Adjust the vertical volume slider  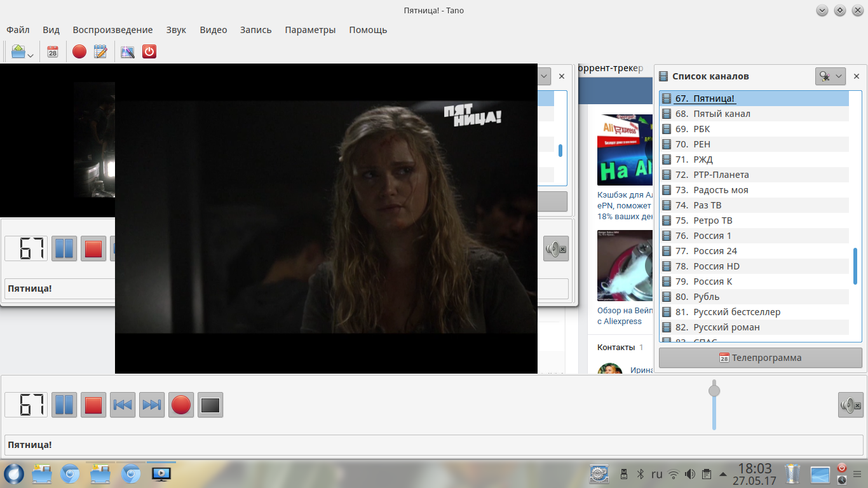(714, 404)
